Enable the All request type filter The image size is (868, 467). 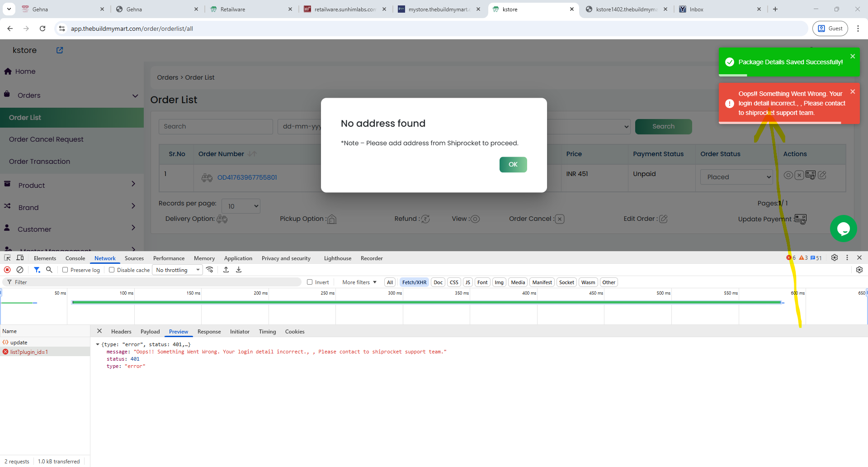click(390, 282)
